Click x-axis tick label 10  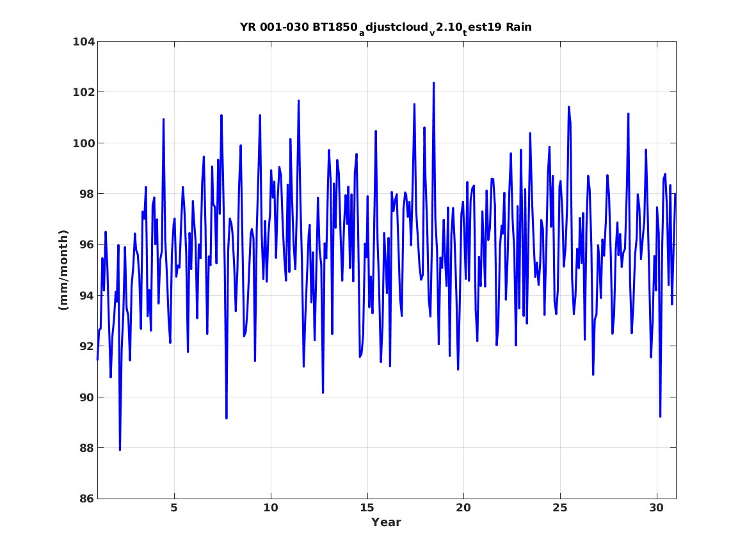pyautogui.click(x=271, y=508)
